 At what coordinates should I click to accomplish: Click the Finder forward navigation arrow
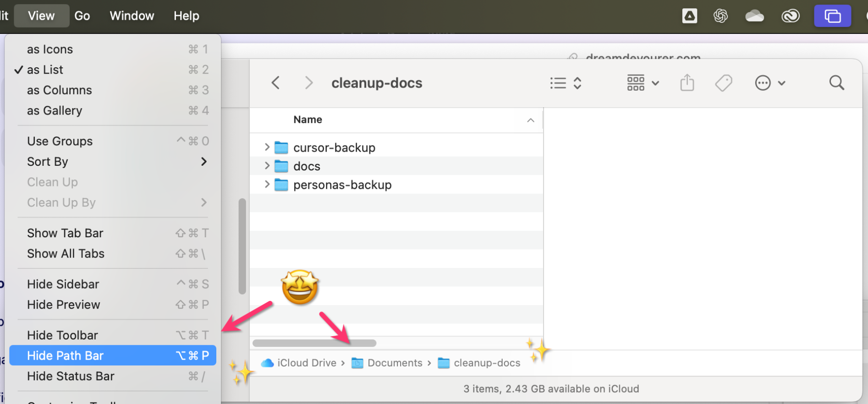[x=309, y=83]
